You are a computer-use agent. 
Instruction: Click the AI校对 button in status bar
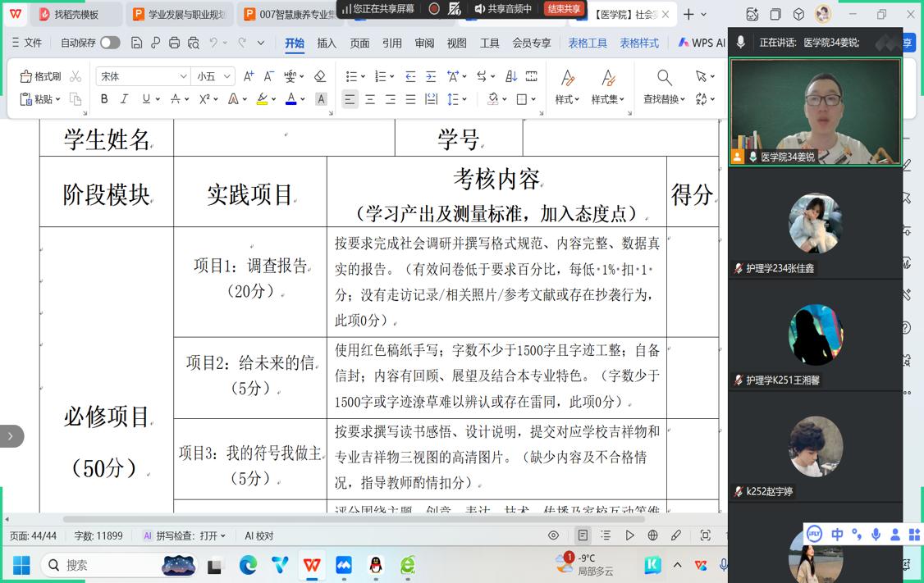tap(259, 535)
